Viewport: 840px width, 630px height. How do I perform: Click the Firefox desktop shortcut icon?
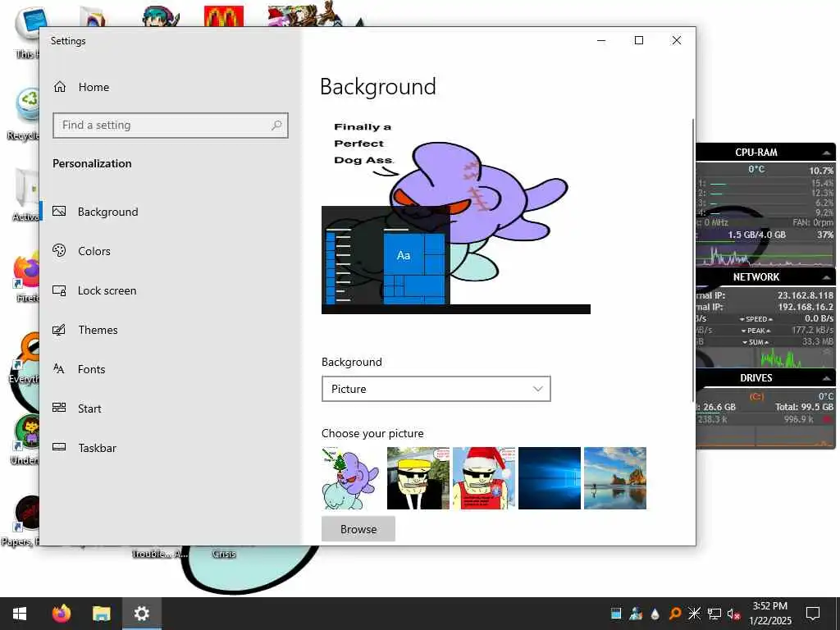pyautogui.click(x=27, y=271)
